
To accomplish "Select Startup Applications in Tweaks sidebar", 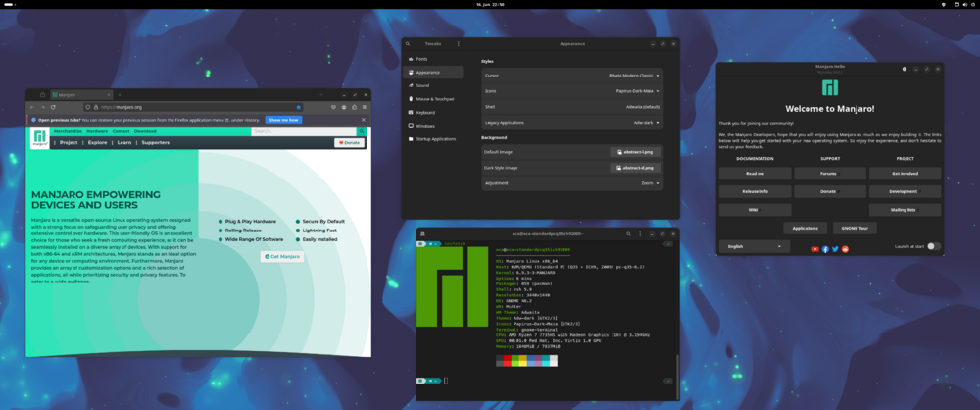I will tap(433, 139).
